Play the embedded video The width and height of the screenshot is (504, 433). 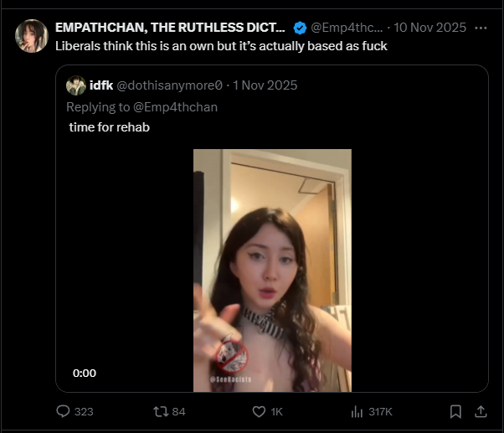pos(272,271)
